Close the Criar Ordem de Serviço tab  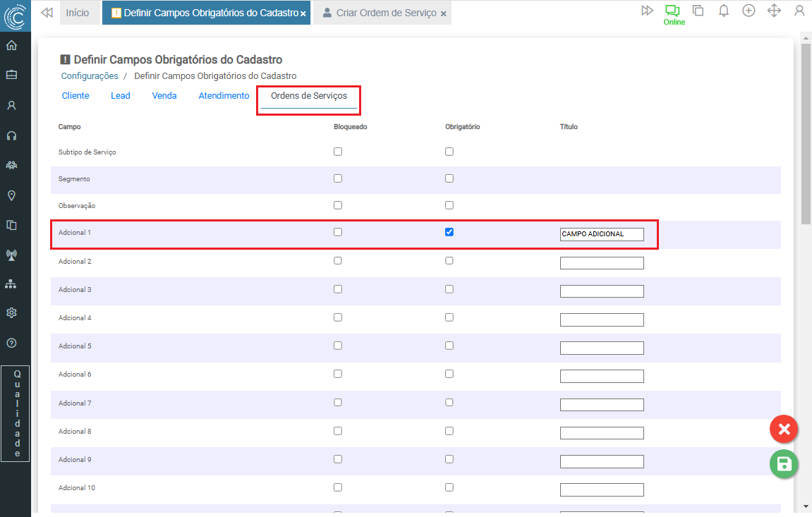[x=443, y=13]
